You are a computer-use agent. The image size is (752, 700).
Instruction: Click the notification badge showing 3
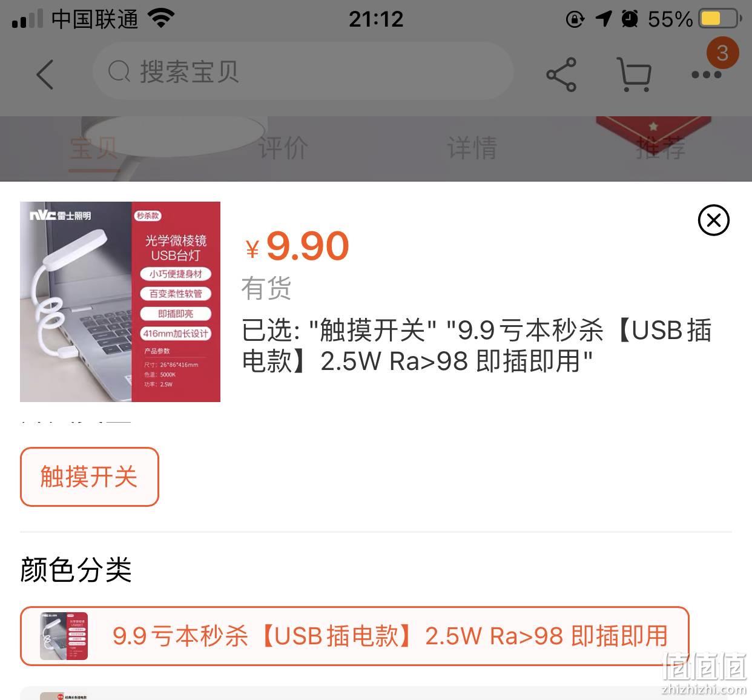tap(722, 53)
